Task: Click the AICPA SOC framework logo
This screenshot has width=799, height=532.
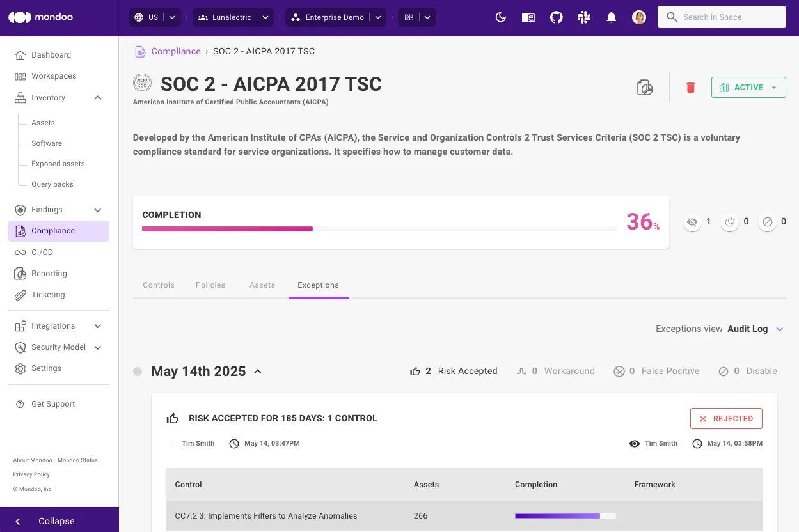Action: pyautogui.click(x=143, y=84)
